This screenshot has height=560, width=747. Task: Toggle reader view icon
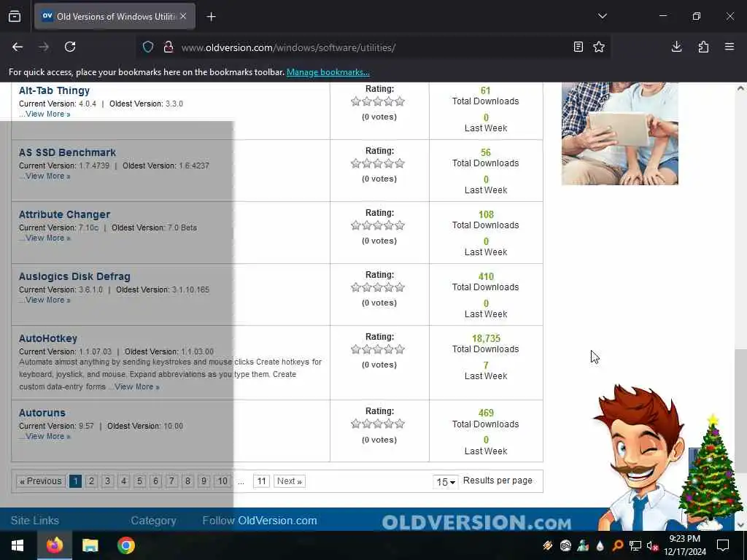[578, 47]
